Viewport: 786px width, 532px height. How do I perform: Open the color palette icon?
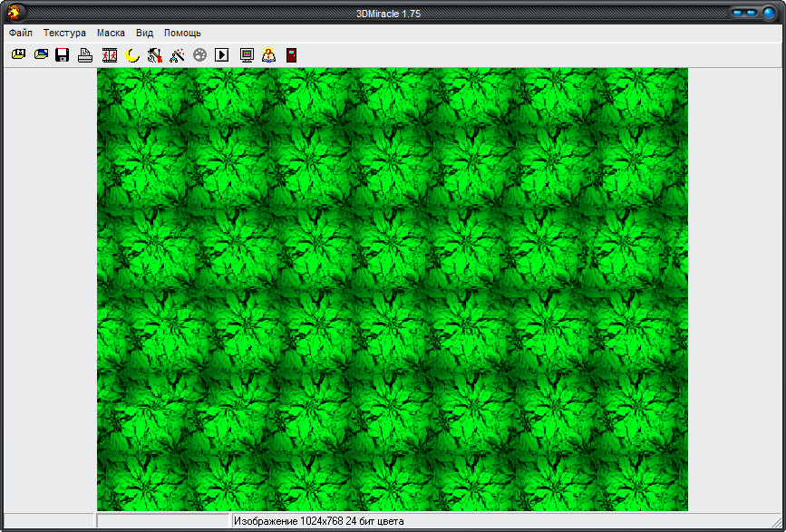tap(199, 55)
